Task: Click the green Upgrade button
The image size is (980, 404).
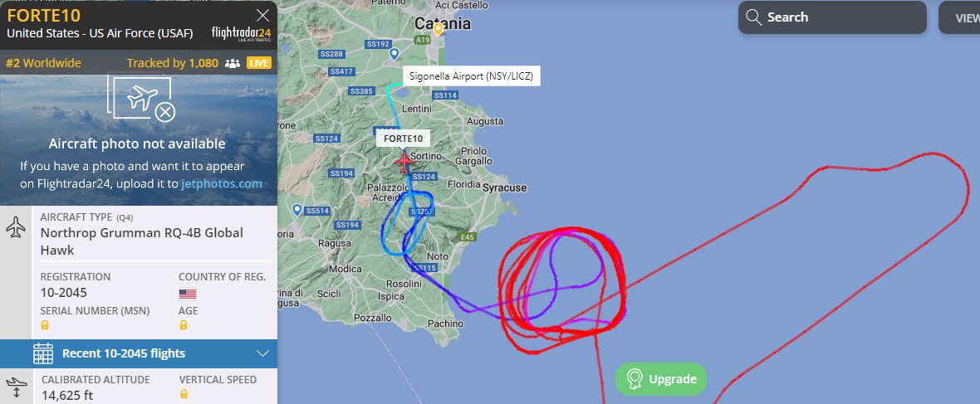Action: pos(661,379)
